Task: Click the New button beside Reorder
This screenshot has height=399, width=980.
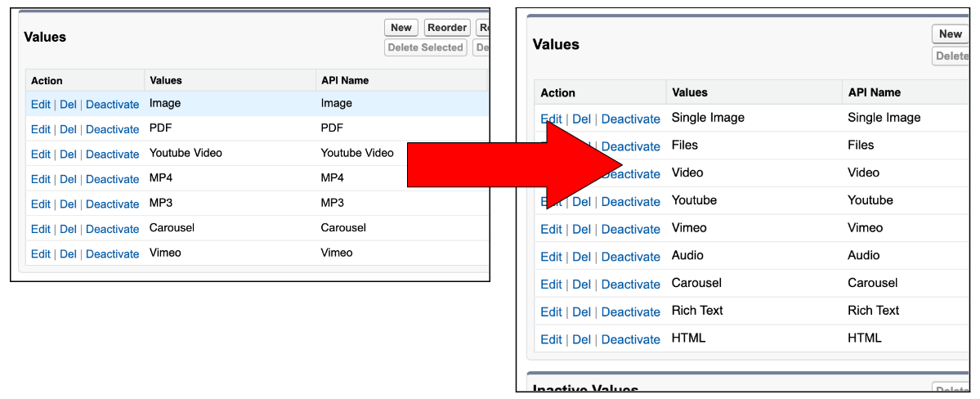Action: coord(401,28)
